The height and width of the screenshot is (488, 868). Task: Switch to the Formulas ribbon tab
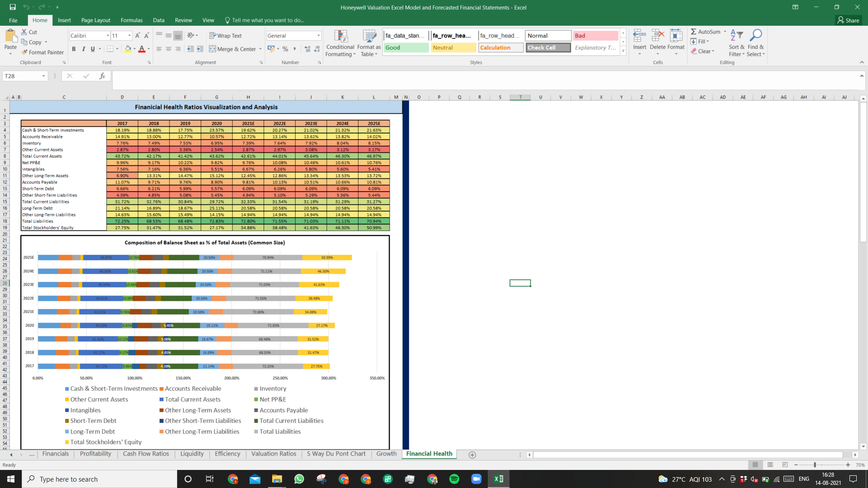pos(132,20)
